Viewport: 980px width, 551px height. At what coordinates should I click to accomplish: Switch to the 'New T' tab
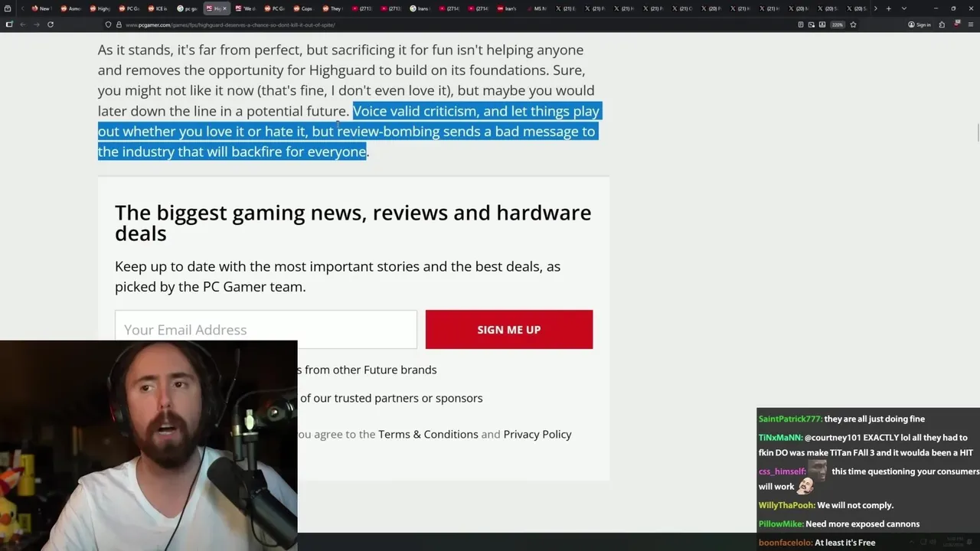41,8
